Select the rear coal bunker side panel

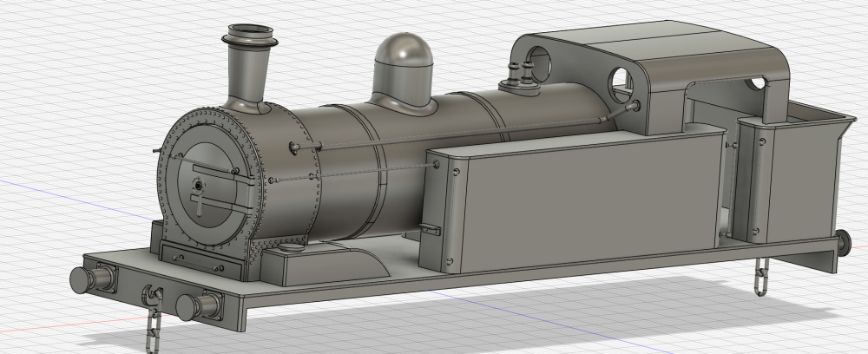click(800, 181)
